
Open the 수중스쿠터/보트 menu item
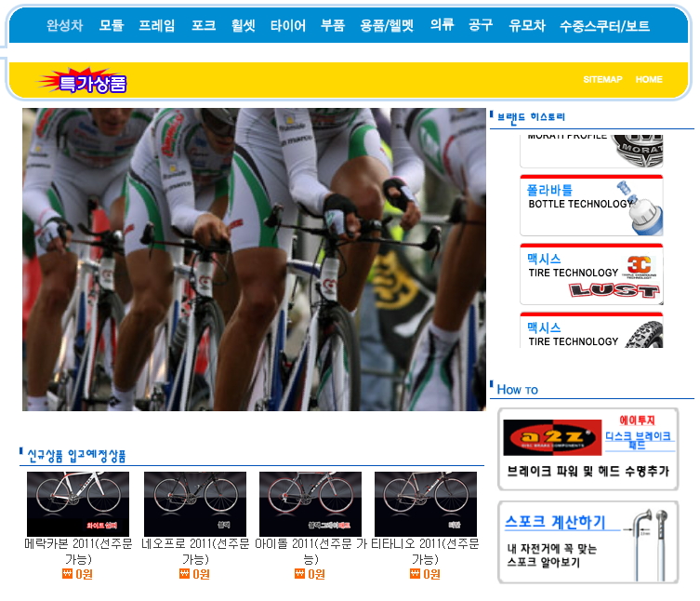(x=604, y=25)
